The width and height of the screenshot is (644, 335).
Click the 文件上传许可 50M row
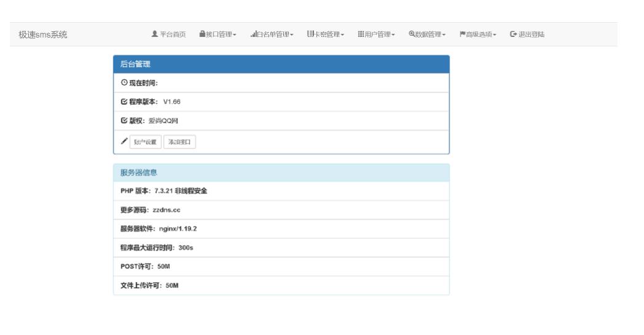point(281,286)
